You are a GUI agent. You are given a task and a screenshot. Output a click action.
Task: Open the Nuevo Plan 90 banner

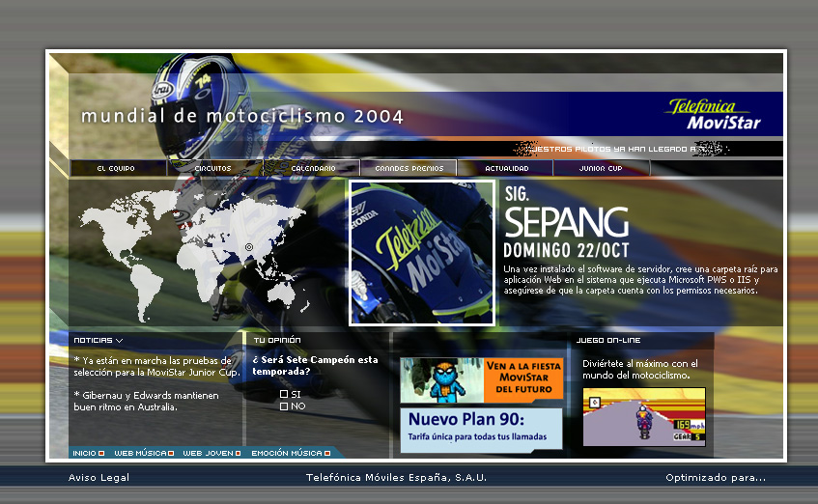(482, 429)
